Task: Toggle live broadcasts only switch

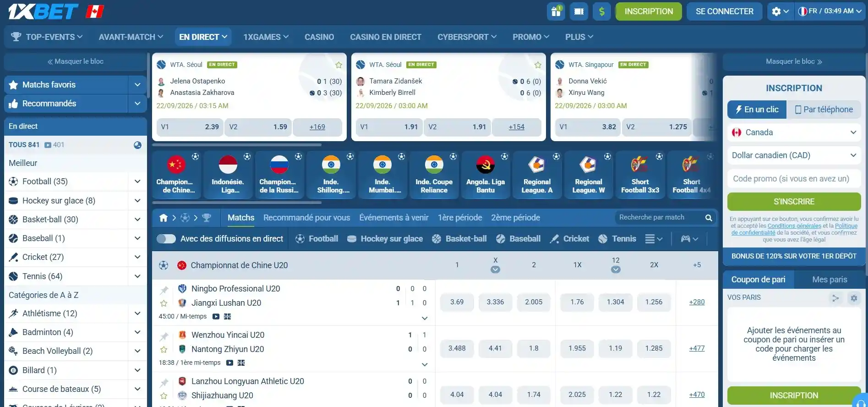Action: click(x=166, y=239)
